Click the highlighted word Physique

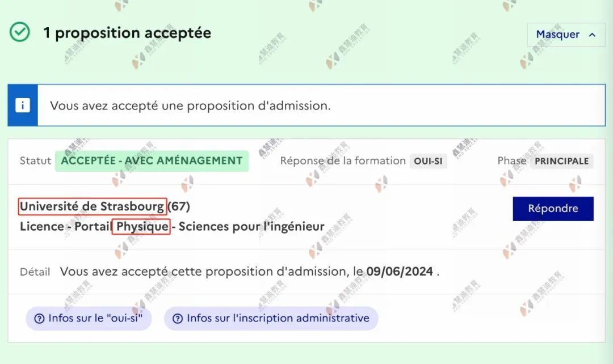pos(141,227)
